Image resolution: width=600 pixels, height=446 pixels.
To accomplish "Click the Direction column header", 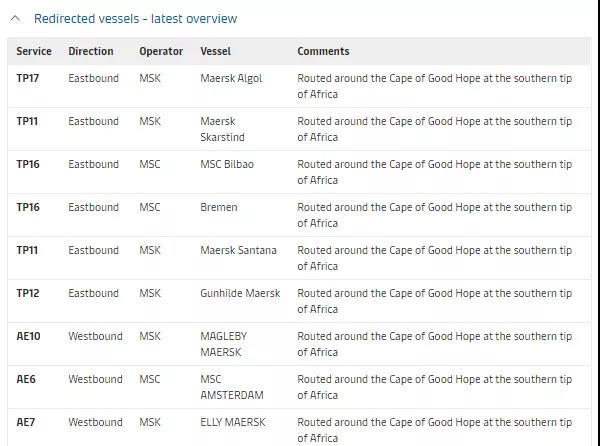I will [91, 51].
